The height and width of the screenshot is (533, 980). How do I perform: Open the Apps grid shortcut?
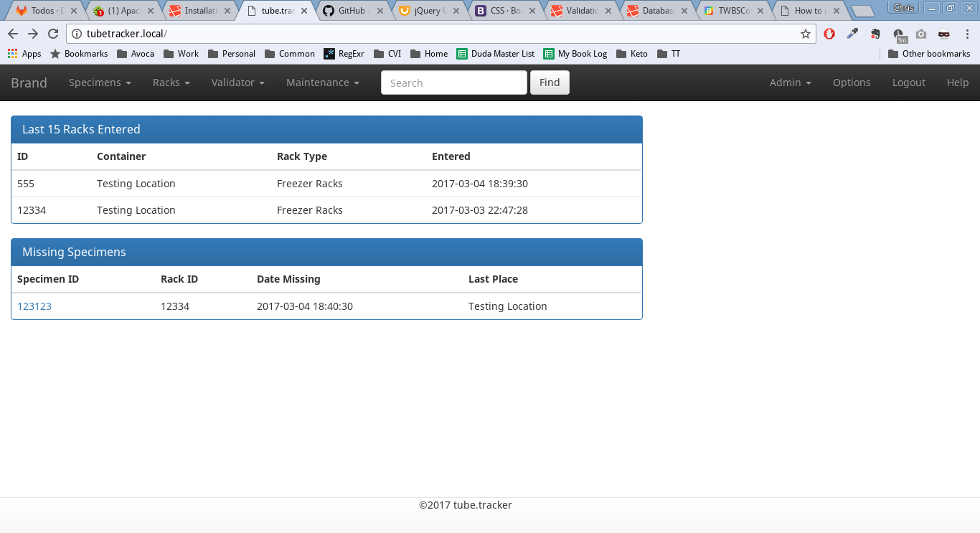coord(24,54)
